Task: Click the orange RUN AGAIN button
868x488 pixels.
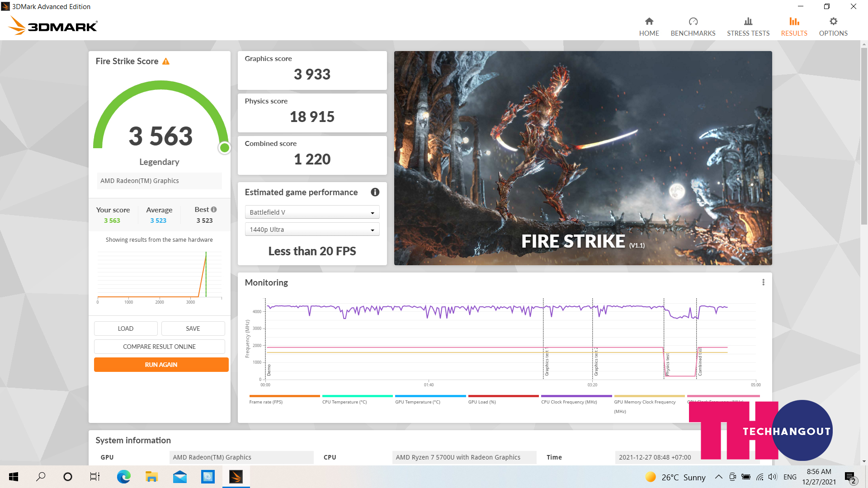Action: pos(161,365)
